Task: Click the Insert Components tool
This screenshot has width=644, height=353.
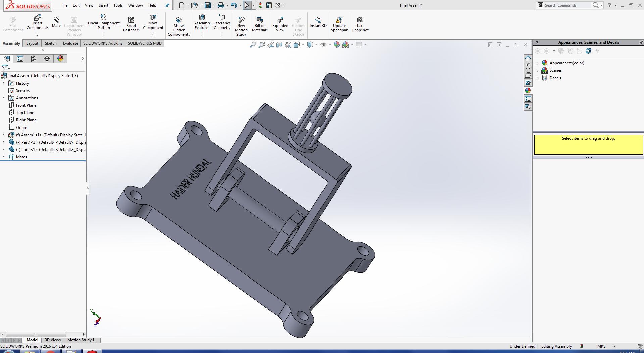Action: click(x=38, y=22)
